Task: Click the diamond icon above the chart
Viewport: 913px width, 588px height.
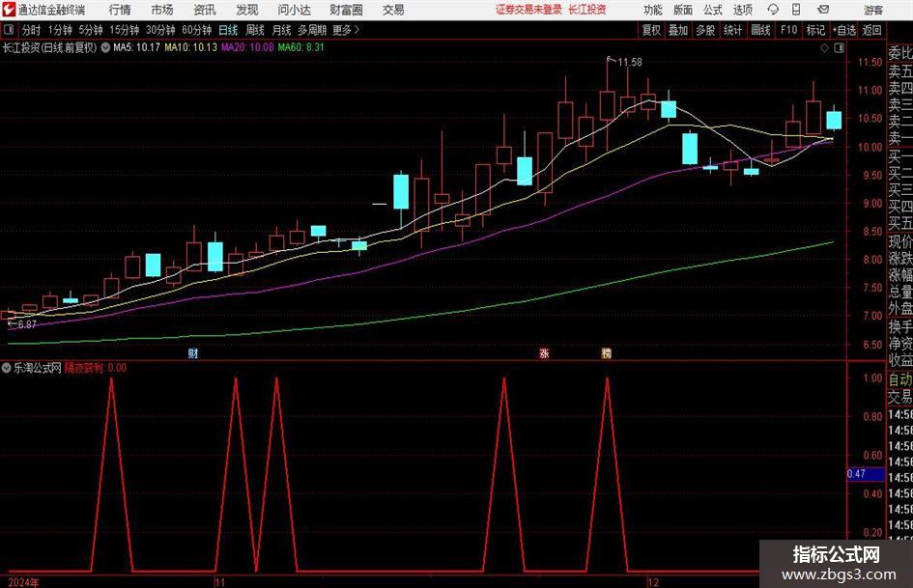Action: (824, 48)
